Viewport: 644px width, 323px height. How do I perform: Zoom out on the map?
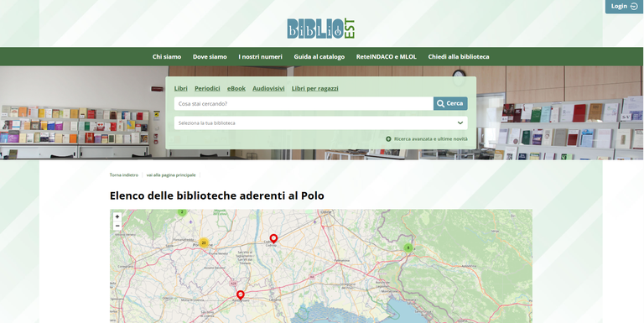coord(117,226)
